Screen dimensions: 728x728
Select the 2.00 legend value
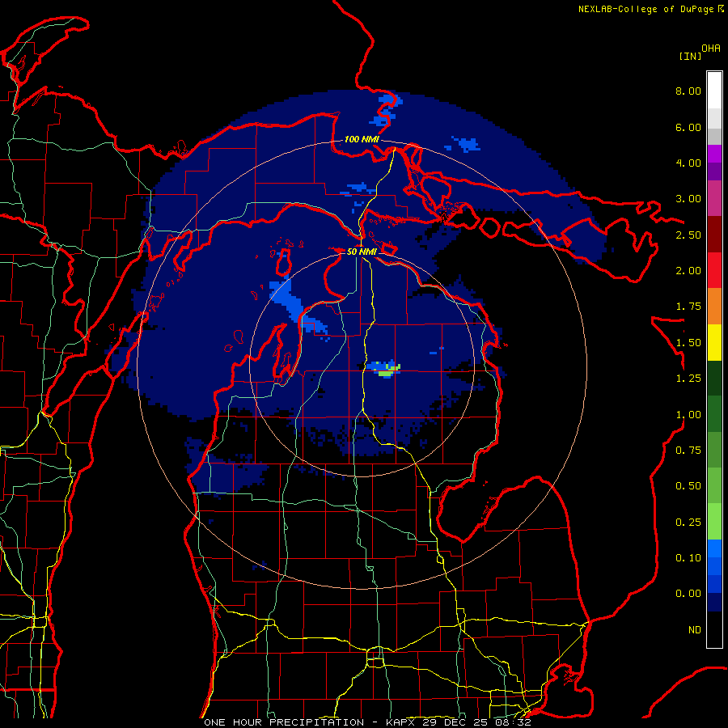(688, 271)
